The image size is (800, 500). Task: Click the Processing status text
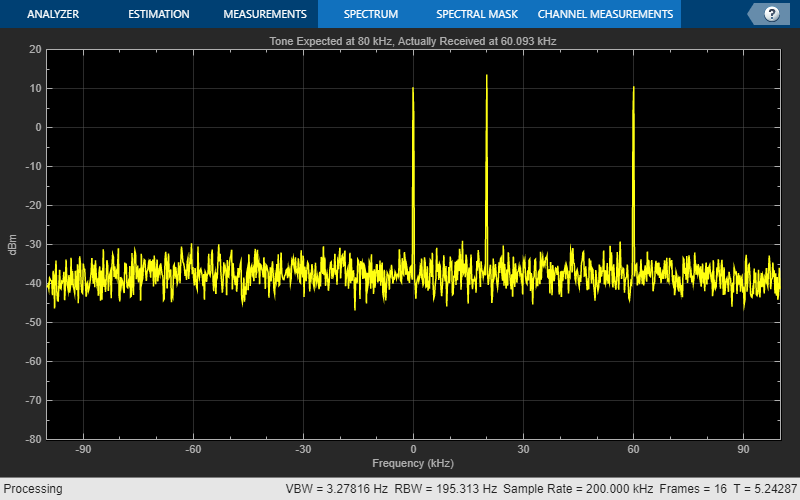[x=33, y=489]
